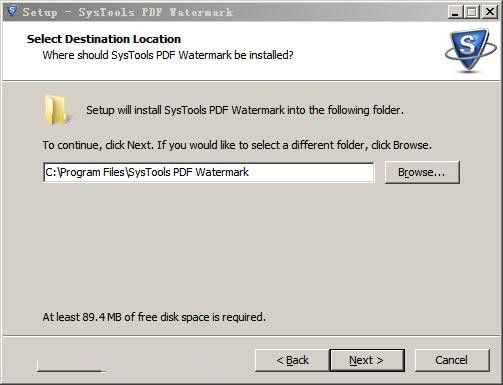Click the SysTools shield logo
This screenshot has height=385, width=503.
[470, 51]
